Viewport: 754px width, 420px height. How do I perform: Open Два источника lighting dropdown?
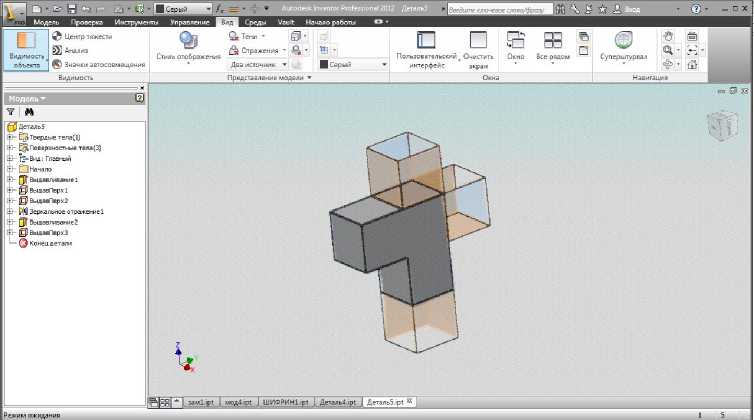click(x=258, y=64)
